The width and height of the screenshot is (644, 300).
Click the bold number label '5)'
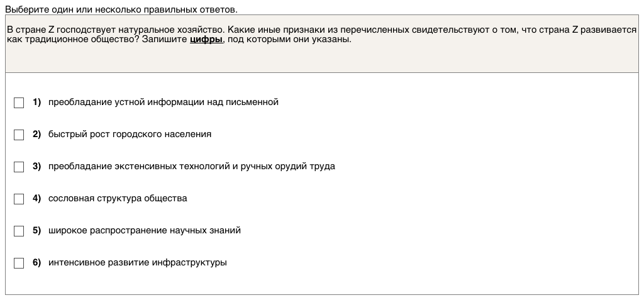tap(36, 230)
